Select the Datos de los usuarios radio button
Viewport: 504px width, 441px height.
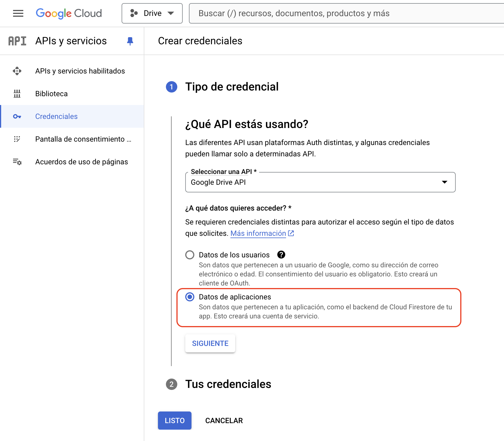[x=190, y=255]
